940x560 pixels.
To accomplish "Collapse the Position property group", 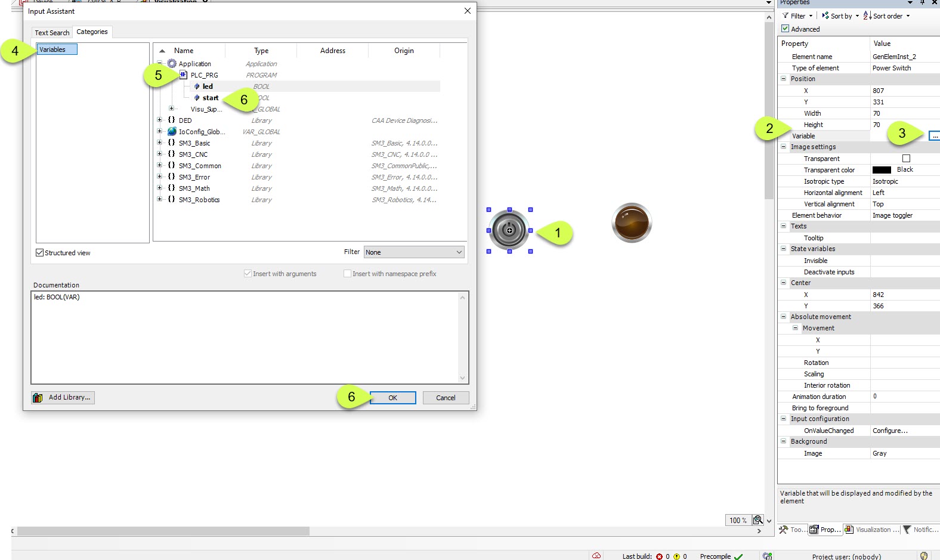I will coord(784,79).
